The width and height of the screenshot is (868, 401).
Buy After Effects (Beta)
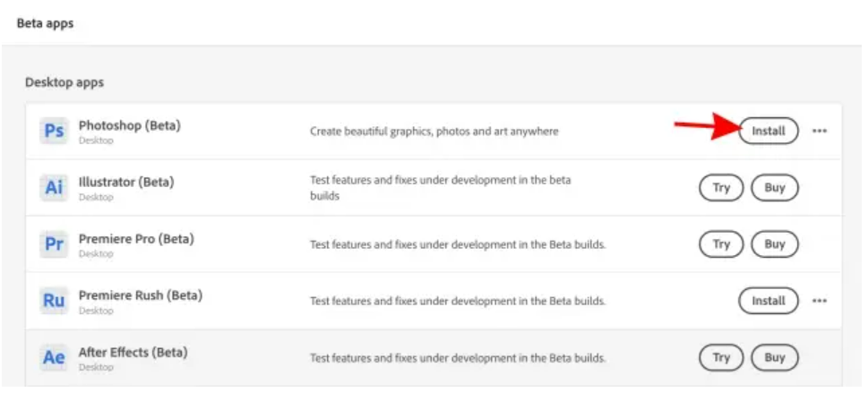pos(775,357)
